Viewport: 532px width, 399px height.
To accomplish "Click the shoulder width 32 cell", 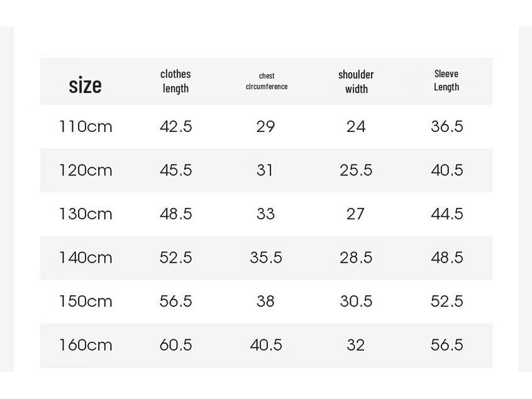I will [x=355, y=345].
